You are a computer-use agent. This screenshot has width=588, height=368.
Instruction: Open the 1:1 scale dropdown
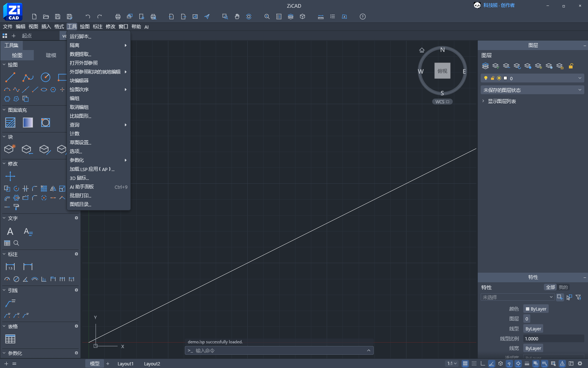coord(452,364)
